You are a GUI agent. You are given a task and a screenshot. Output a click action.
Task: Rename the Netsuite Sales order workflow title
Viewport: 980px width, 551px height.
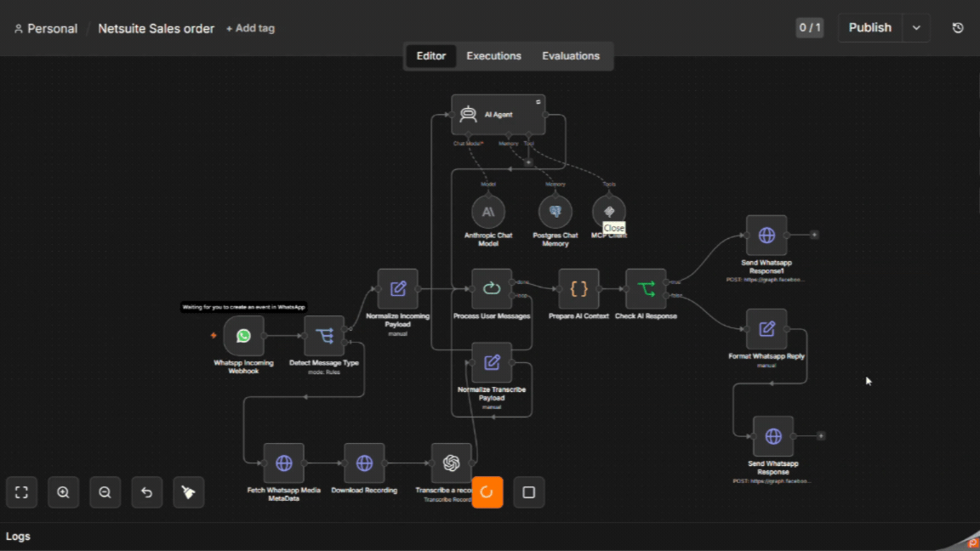[157, 29]
